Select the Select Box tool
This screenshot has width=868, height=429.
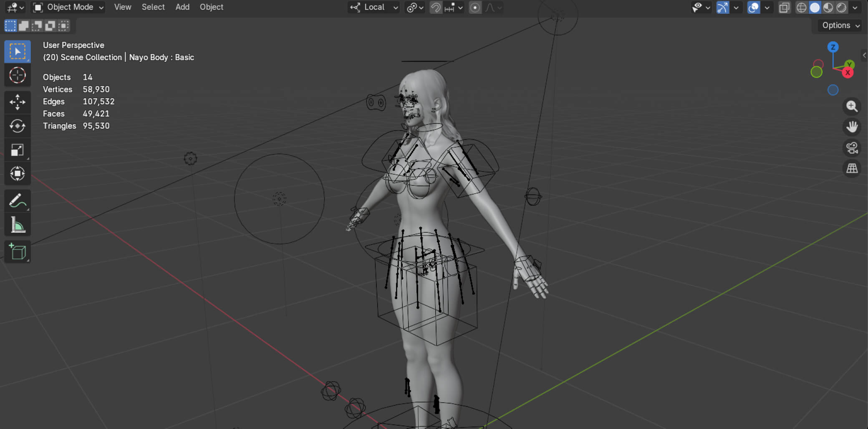pos(18,51)
